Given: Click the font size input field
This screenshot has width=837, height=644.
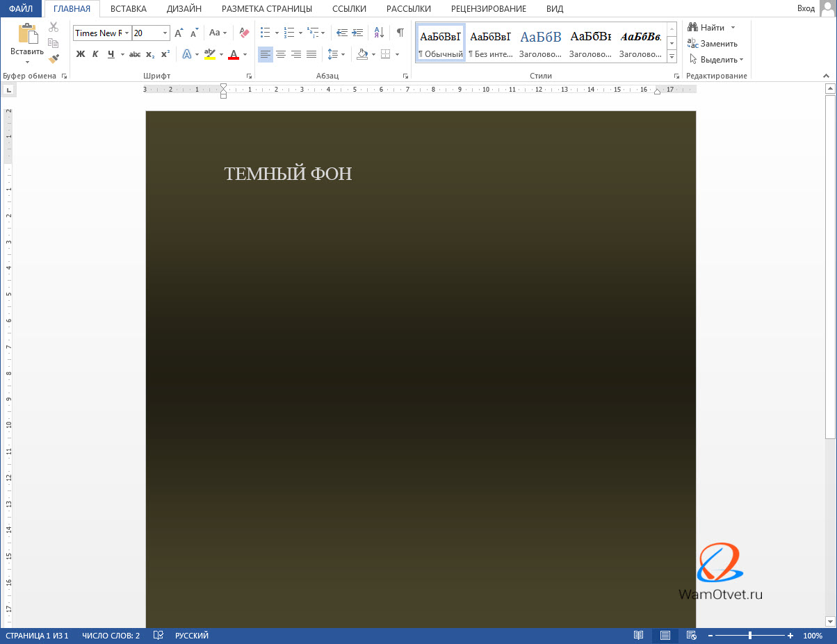Looking at the screenshot, I should [147, 33].
